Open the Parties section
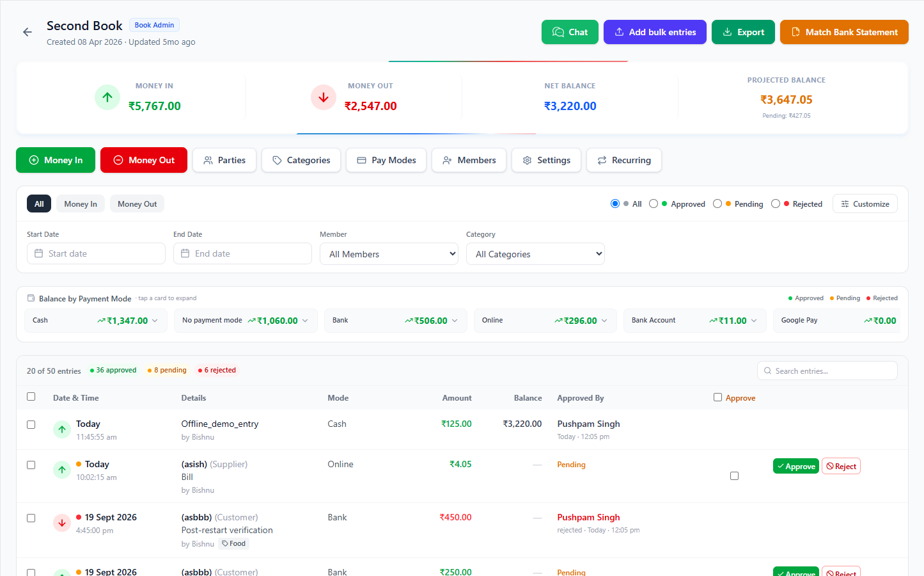Screen dimensions: 924x576 pyautogui.click(x=224, y=160)
